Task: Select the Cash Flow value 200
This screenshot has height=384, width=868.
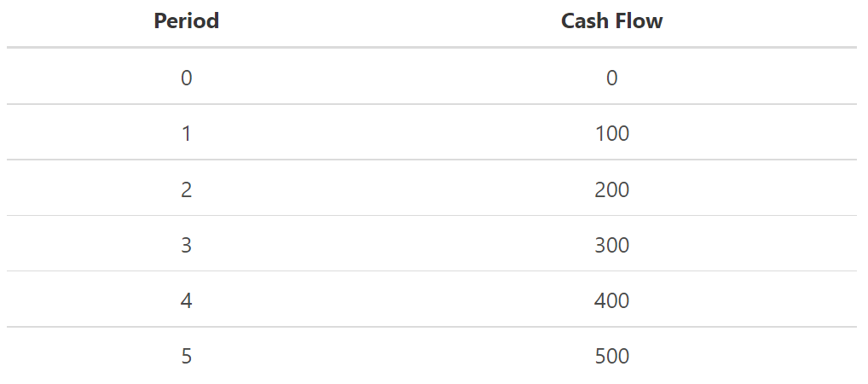Action: click(x=611, y=189)
